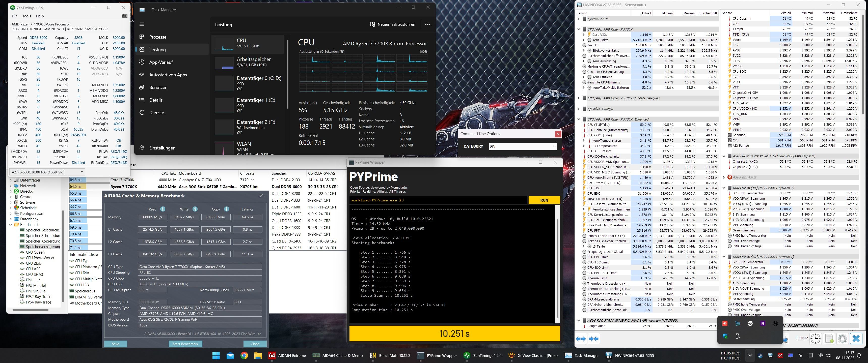Expand the System: ASUS sensor group
Screen dimensions: 868x363
point(579,19)
